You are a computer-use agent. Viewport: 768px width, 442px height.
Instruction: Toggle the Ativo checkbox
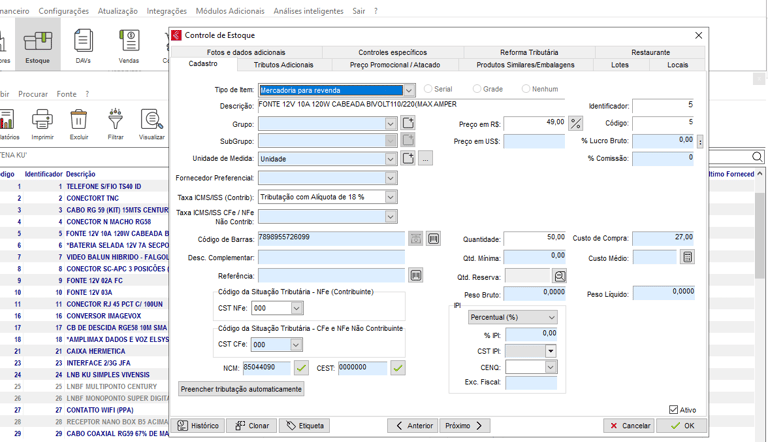point(673,410)
